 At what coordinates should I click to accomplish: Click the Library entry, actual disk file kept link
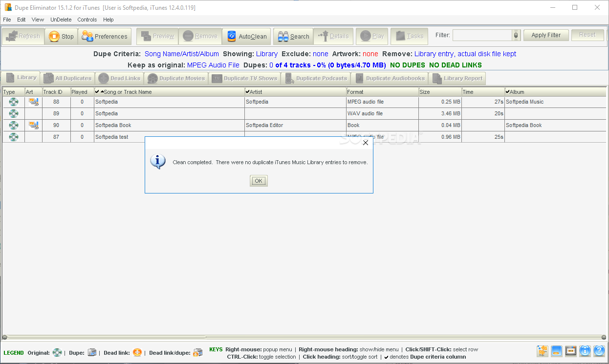(x=465, y=54)
